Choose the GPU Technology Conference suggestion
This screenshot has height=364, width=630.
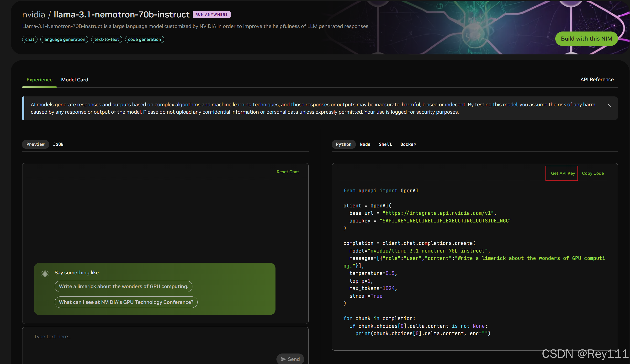[x=126, y=302]
